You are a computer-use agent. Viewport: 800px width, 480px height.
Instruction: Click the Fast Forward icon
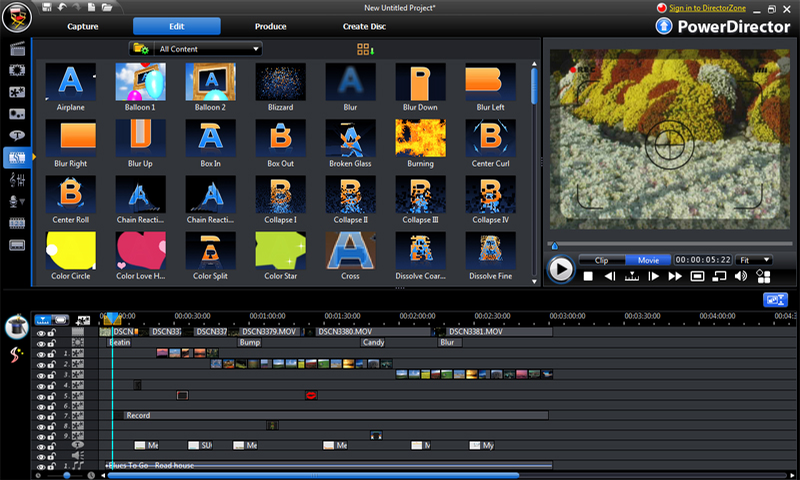point(675,276)
